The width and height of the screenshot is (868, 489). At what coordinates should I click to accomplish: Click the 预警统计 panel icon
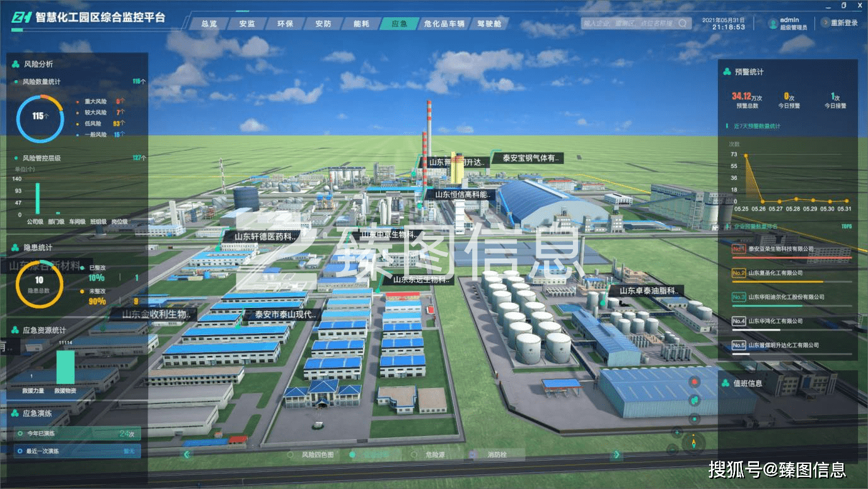[x=727, y=72]
